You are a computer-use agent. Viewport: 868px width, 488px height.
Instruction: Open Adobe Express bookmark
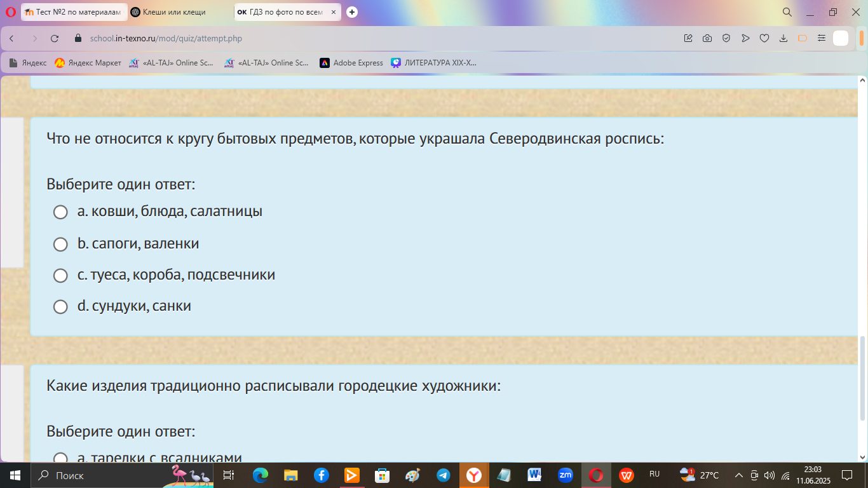click(351, 63)
